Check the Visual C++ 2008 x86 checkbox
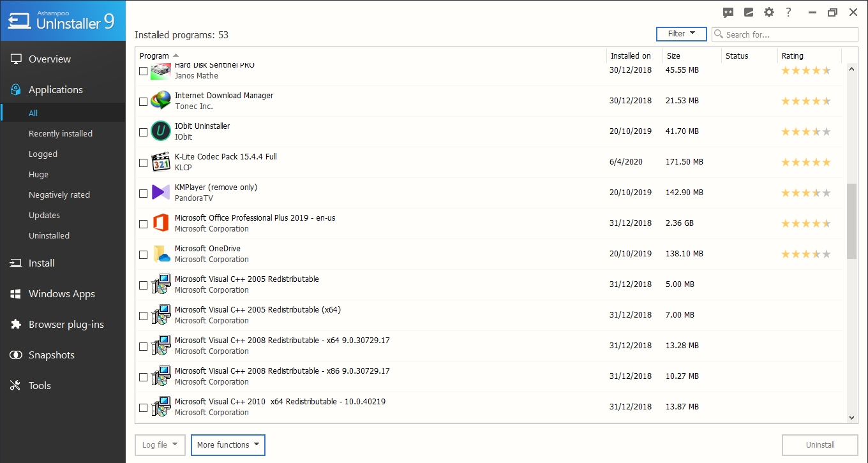868x463 pixels. pyautogui.click(x=143, y=377)
